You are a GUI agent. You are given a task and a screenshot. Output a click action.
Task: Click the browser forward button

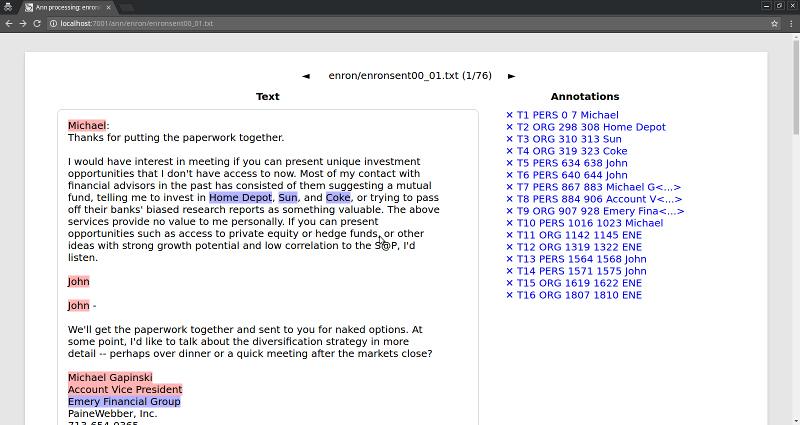22,23
